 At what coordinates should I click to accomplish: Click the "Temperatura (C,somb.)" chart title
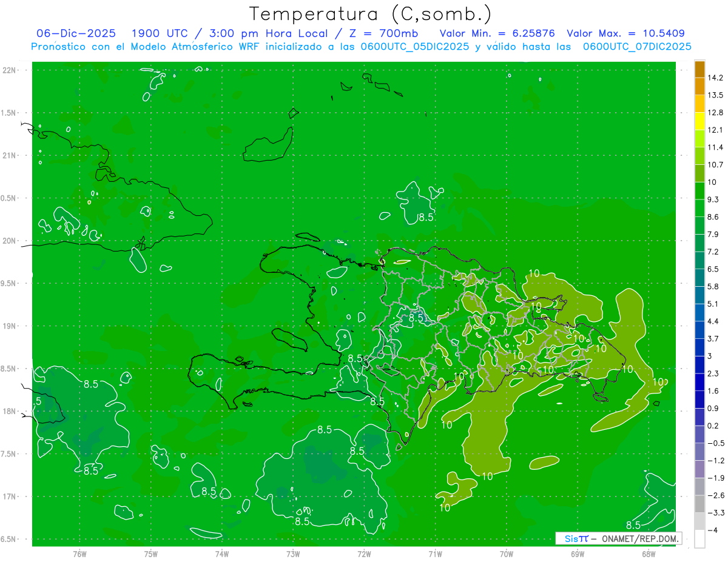[x=371, y=14]
